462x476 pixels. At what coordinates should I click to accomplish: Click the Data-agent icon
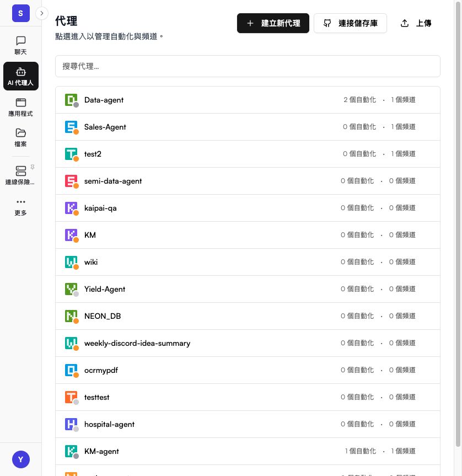(x=72, y=100)
